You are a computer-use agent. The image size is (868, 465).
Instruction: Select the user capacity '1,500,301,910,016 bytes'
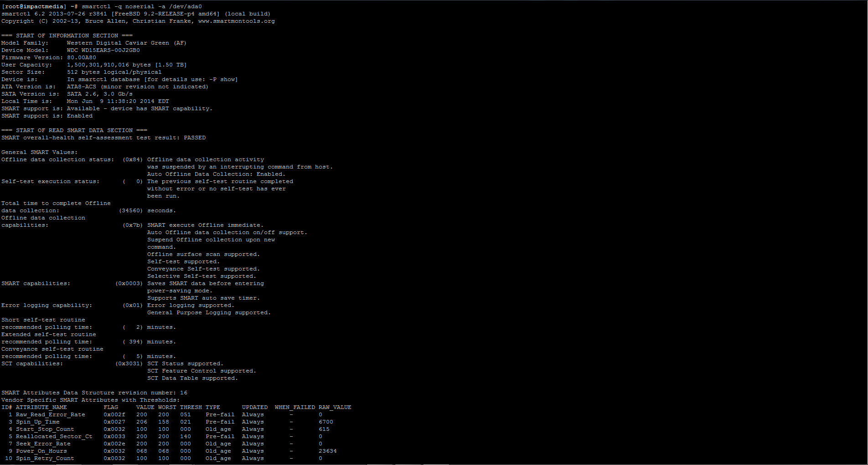pos(109,65)
